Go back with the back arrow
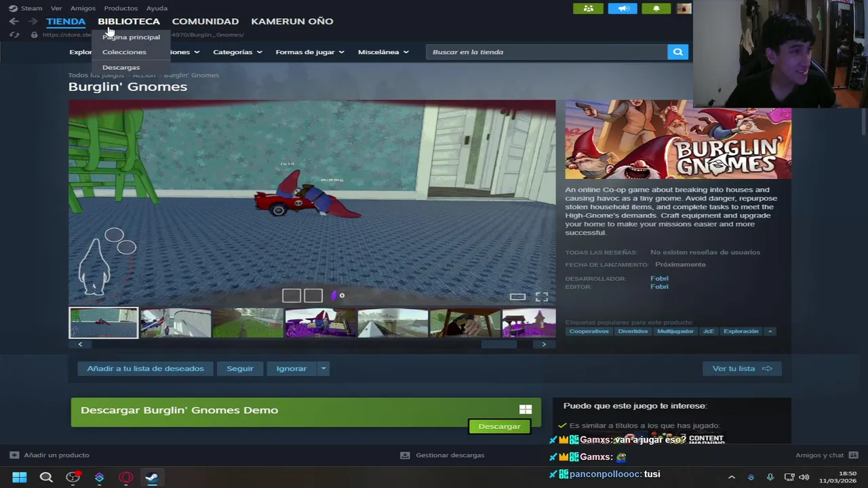The height and width of the screenshot is (488, 868). (x=14, y=22)
